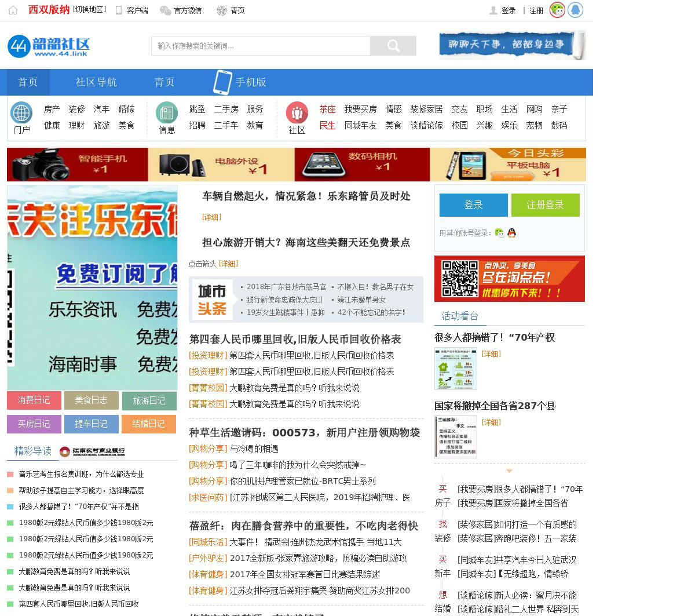Click the WeChat login icon at top right
Viewport: 695px width, 616px height.
(x=557, y=10)
